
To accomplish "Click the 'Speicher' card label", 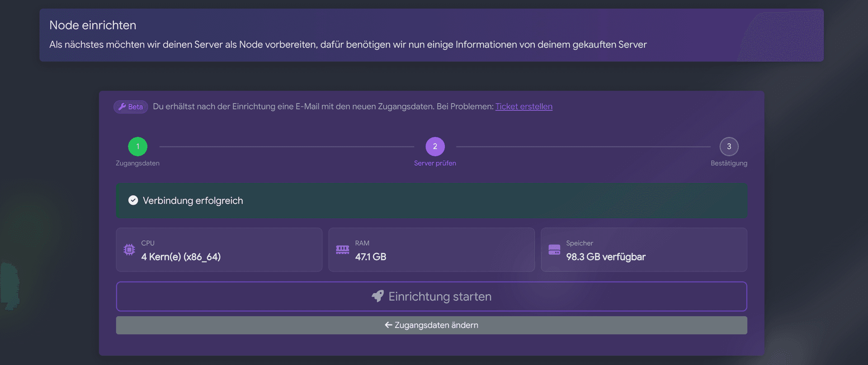I will click(580, 243).
